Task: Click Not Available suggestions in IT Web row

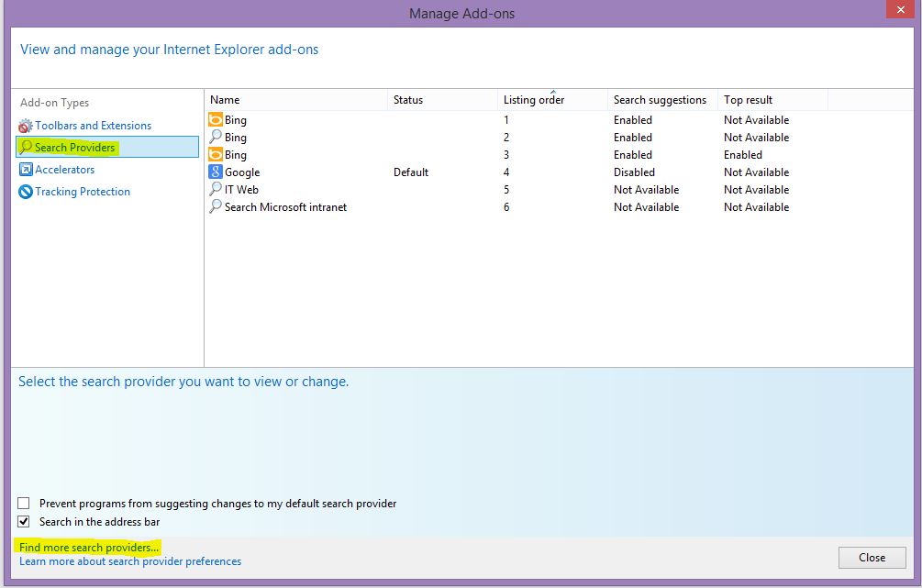Action: [x=646, y=190]
